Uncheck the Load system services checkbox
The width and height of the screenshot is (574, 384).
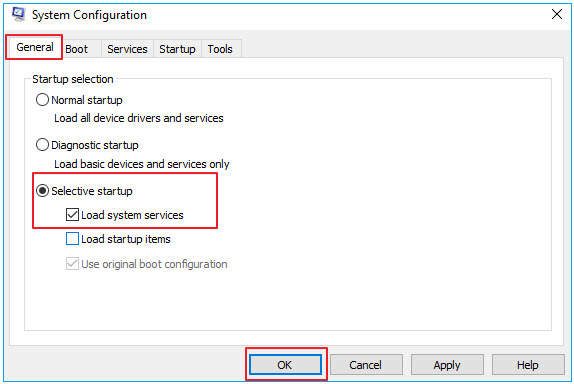click(72, 215)
